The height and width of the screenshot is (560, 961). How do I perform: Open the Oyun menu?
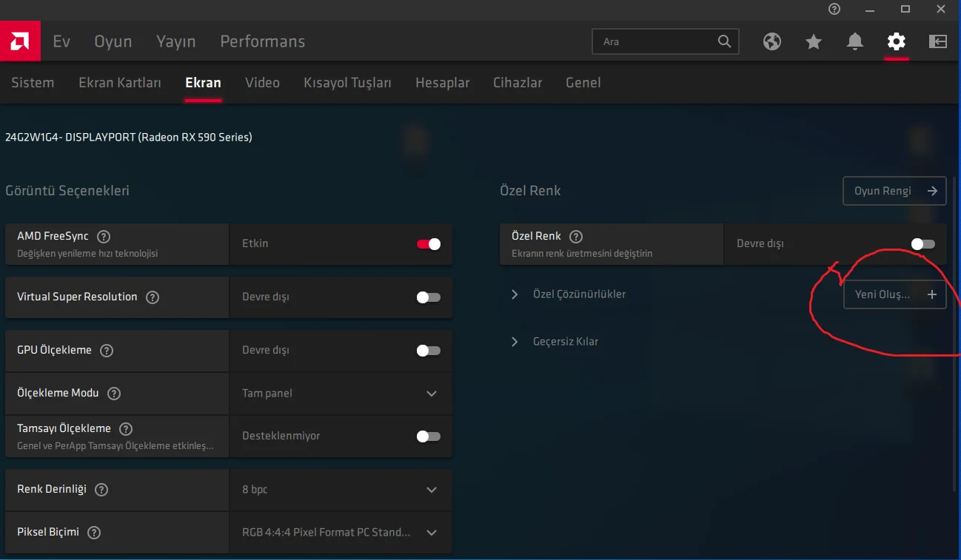113,41
